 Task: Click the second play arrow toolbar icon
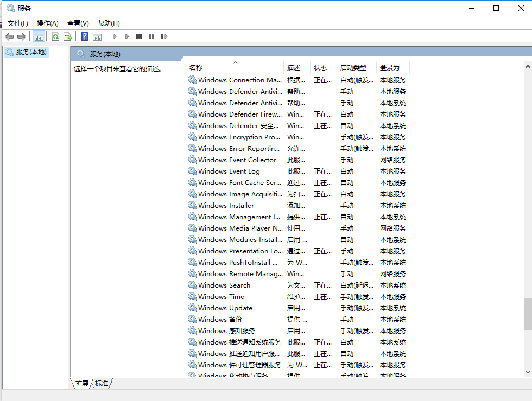[127, 36]
